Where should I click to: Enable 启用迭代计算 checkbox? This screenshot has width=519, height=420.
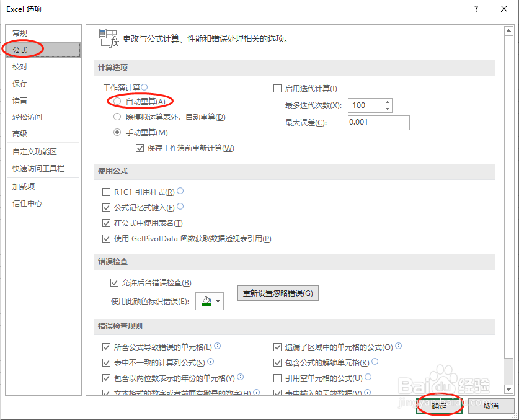277,89
